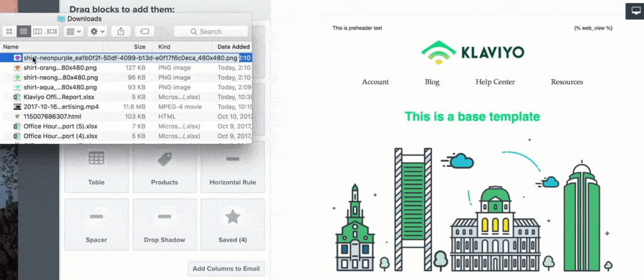
Task: Click the html file Chrome icon
Action: click(17, 116)
